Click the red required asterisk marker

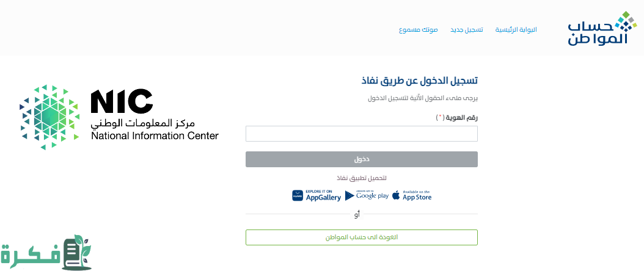[x=439, y=117]
